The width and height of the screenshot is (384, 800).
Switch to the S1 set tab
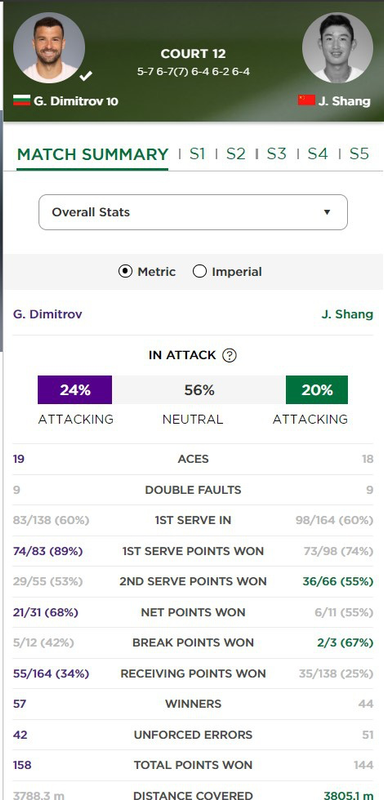click(x=197, y=154)
